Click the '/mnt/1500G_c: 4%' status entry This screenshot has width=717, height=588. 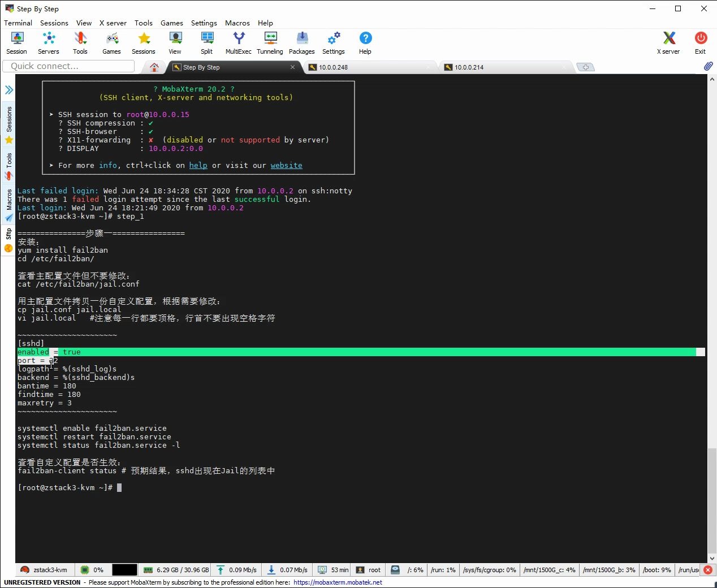[550, 570]
